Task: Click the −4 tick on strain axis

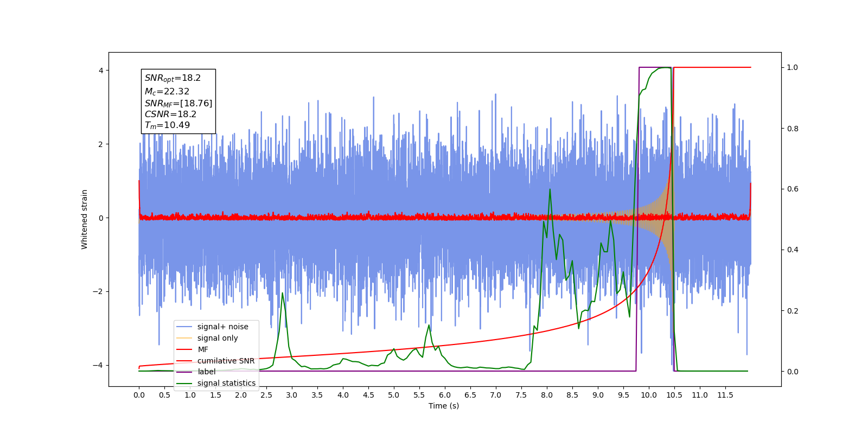Action: click(98, 365)
